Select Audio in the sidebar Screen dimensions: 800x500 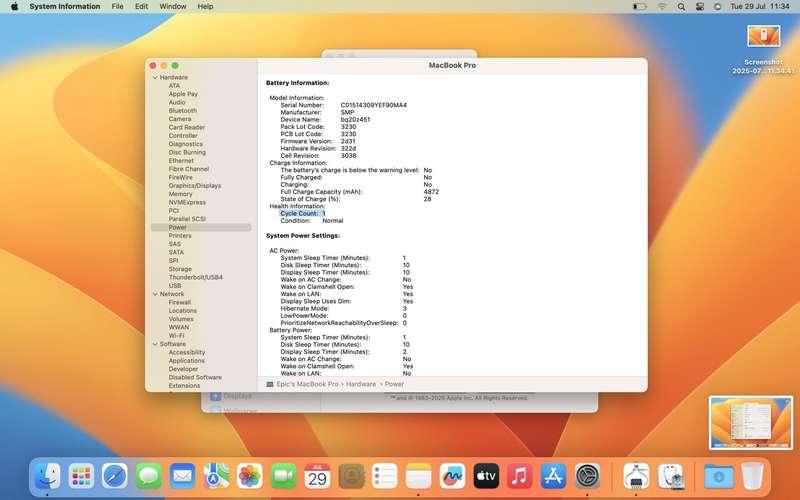[x=177, y=103]
